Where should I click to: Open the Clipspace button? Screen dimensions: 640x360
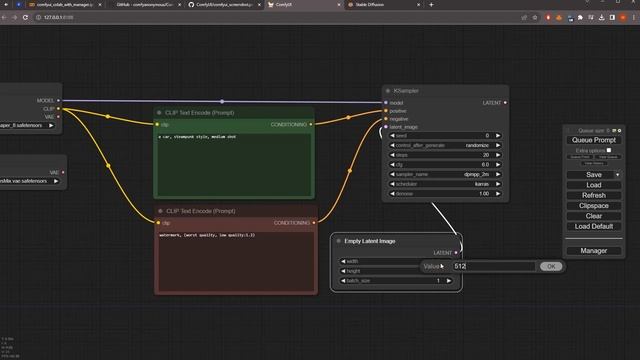coord(594,206)
